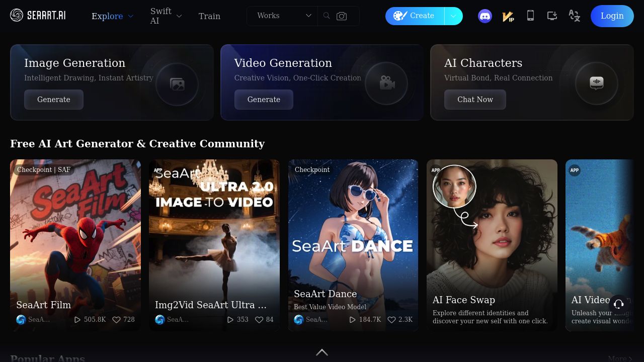Screen dimensions: 644x362
Task: Expand the Create button dropdown arrow
Action: click(x=453, y=16)
